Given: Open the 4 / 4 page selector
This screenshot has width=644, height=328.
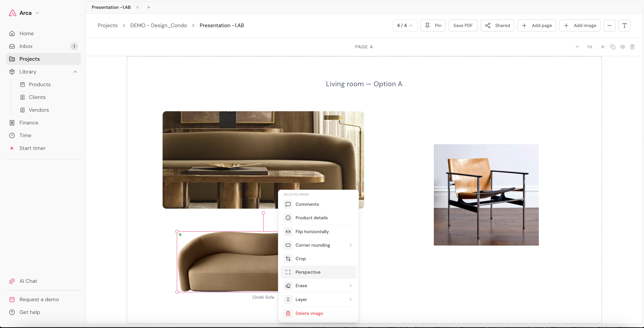Looking at the screenshot, I should click(x=405, y=25).
